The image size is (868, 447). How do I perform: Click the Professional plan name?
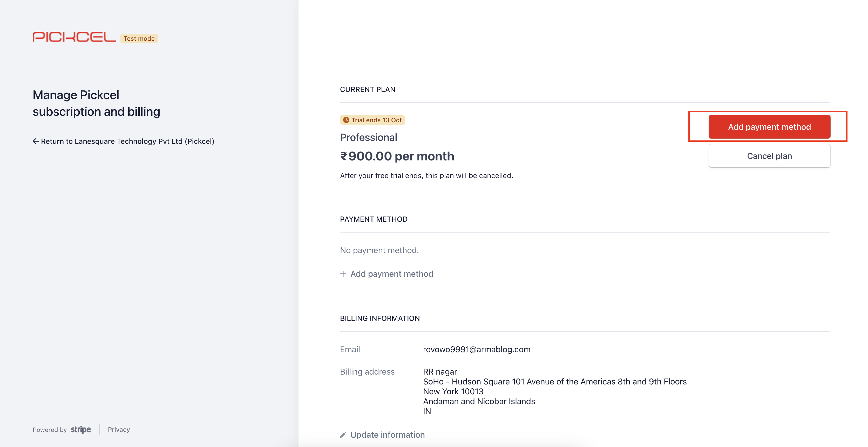(x=368, y=137)
